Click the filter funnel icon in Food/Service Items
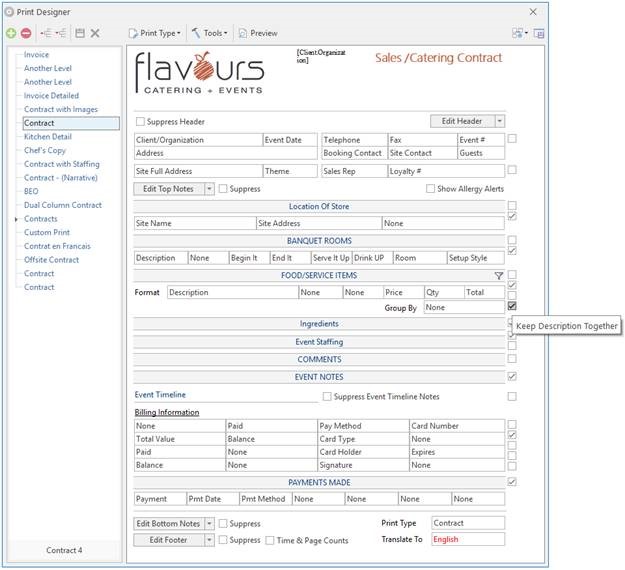This screenshot has width=625, height=570. coord(498,275)
